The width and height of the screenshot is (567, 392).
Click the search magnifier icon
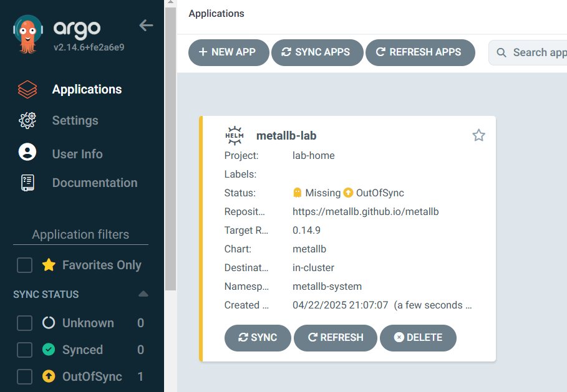pos(501,52)
